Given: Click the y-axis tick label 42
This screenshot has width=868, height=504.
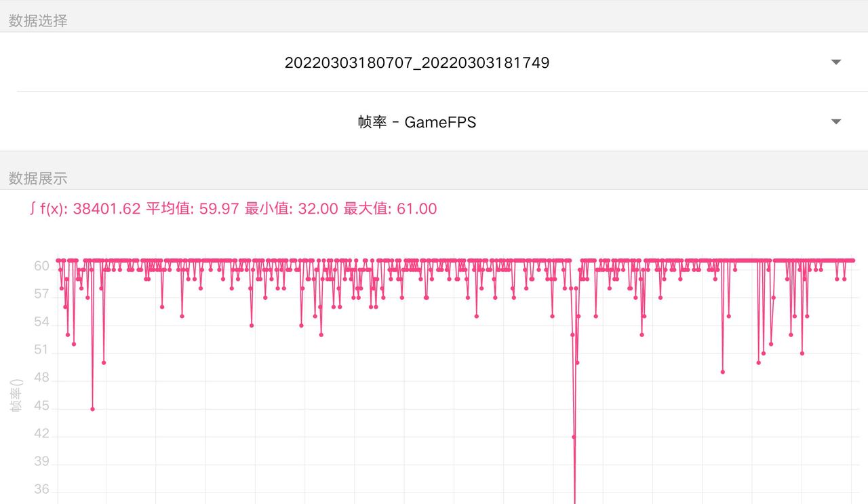Looking at the screenshot, I should point(41,433).
